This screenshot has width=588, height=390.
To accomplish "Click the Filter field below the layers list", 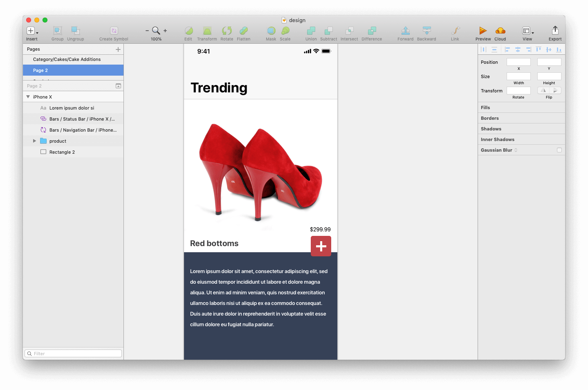I will [x=73, y=353].
